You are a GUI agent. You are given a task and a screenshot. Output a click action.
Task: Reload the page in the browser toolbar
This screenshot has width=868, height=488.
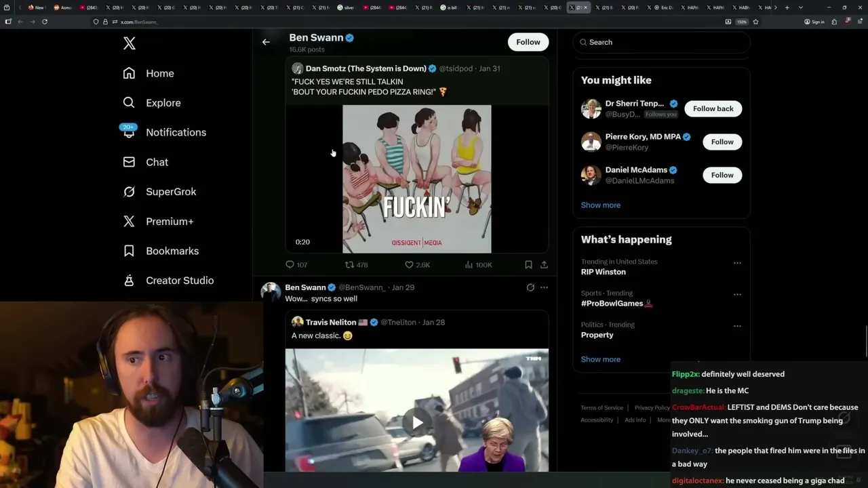coord(45,22)
